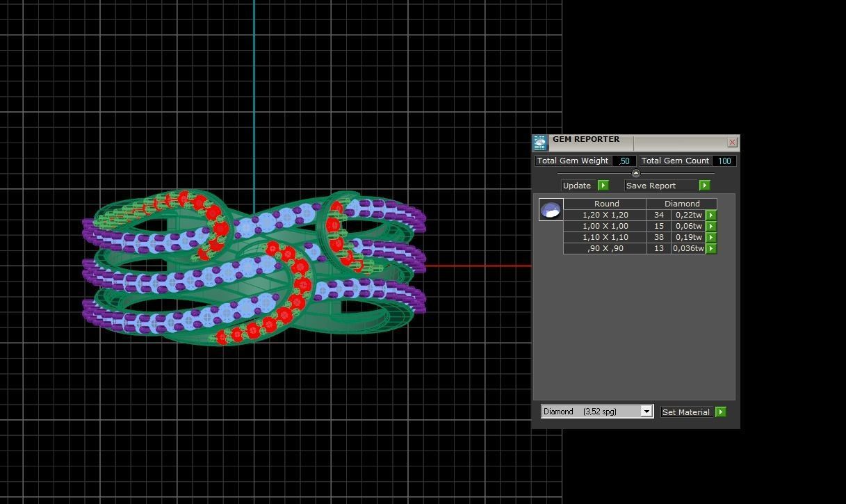Click the green arrow on the 0,19tw row

pos(711,238)
